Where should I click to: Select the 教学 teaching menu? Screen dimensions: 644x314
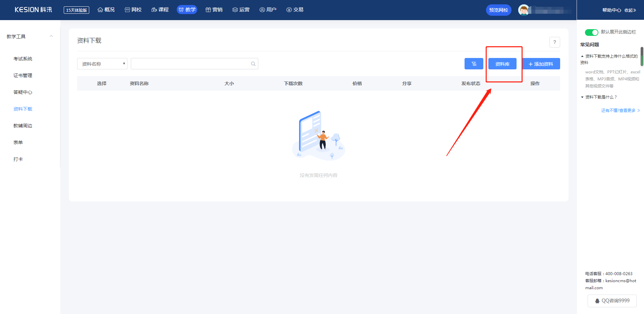187,10
